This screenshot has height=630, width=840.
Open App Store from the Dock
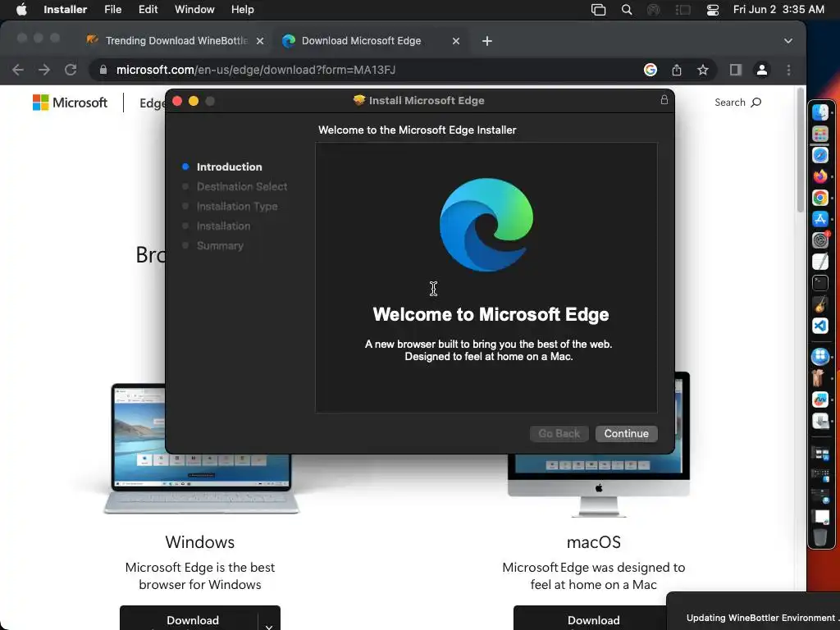coord(820,219)
